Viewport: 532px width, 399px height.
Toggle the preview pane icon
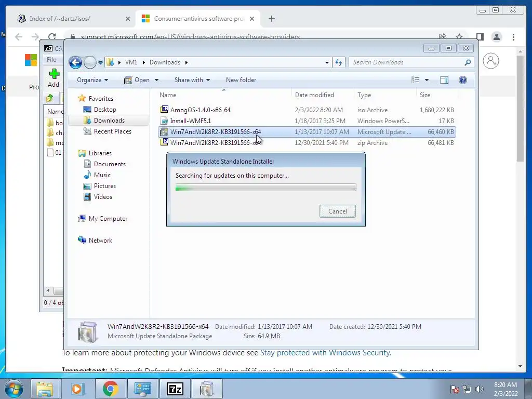tap(444, 80)
